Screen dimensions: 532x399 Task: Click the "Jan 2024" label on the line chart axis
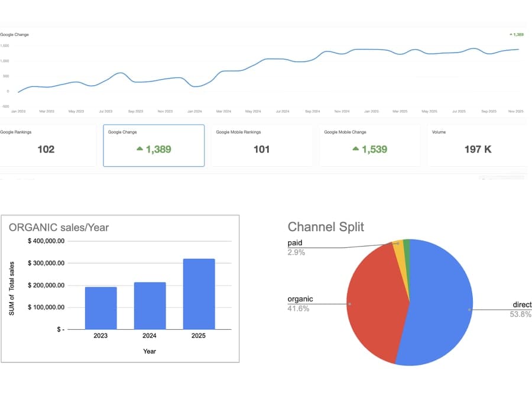click(x=194, y=111)
